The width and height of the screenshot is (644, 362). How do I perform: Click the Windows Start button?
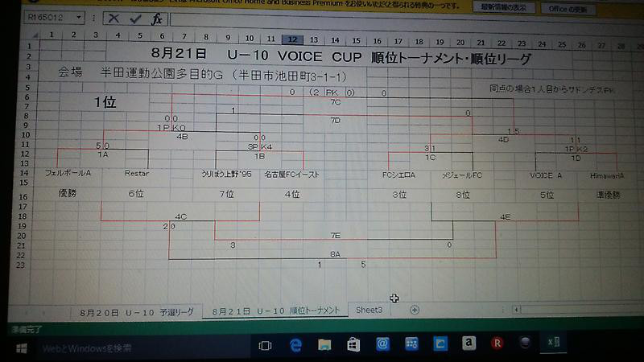pos(22,347)
